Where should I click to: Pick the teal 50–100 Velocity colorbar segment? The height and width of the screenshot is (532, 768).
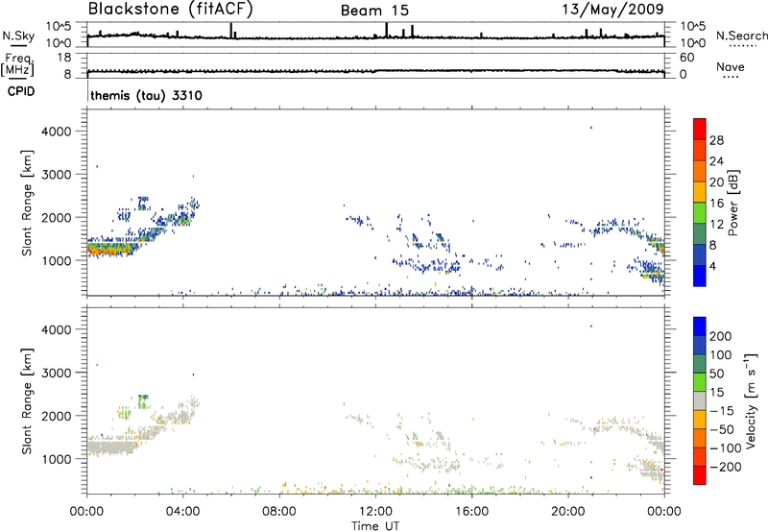click(700, 364)
